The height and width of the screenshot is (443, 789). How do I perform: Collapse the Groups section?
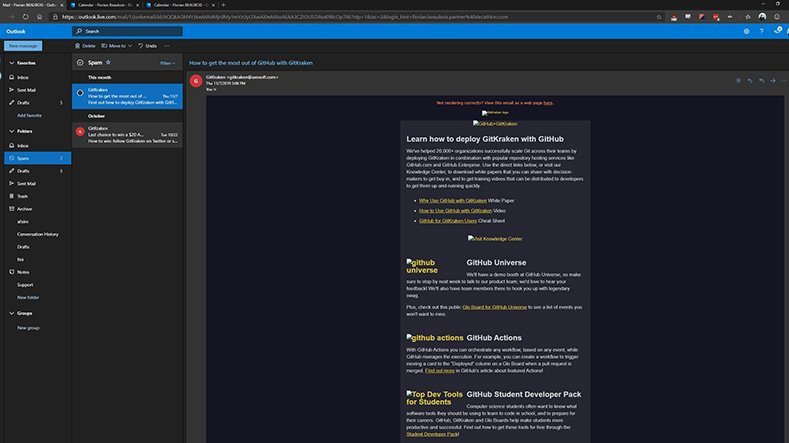point(10,313)
